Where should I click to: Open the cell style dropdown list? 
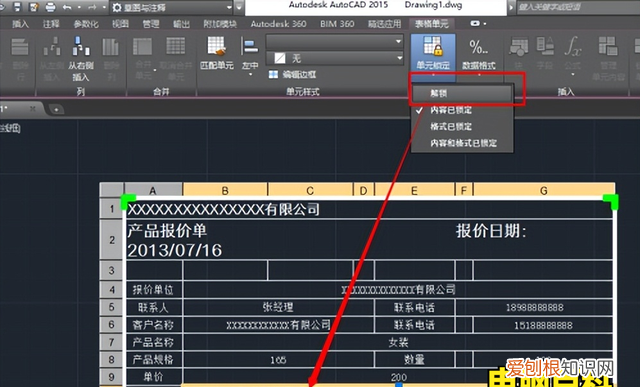335,42
